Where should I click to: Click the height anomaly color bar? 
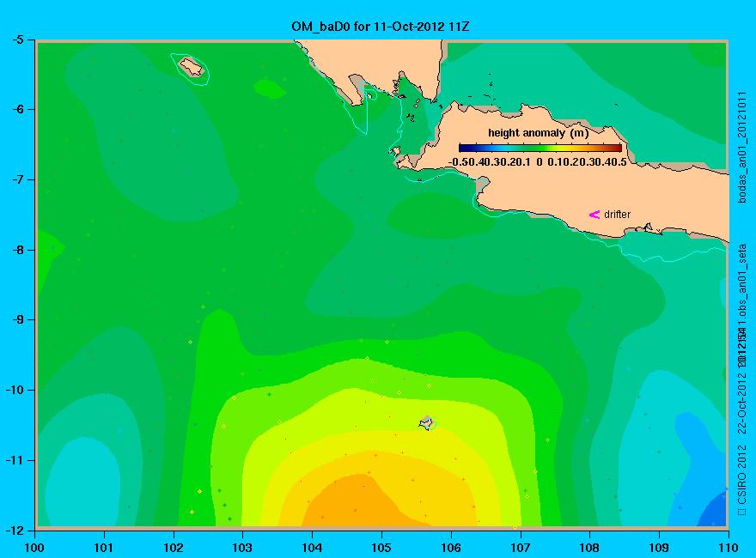click(540, 148)
